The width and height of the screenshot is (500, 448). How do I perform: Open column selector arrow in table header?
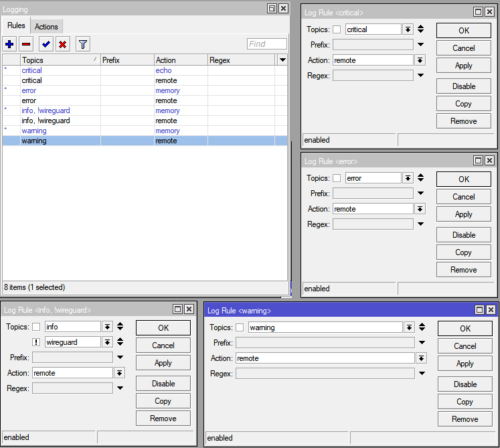[x=282, y=60]
